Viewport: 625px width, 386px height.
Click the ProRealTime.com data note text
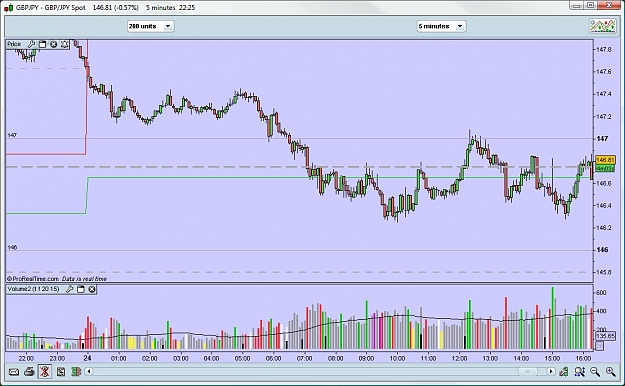(57, 279)
